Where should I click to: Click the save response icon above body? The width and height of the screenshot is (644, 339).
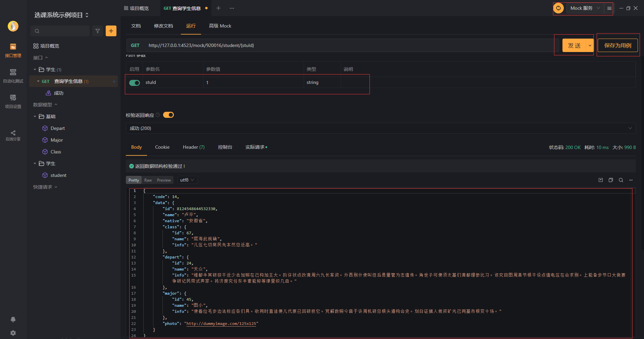(601, 180)
